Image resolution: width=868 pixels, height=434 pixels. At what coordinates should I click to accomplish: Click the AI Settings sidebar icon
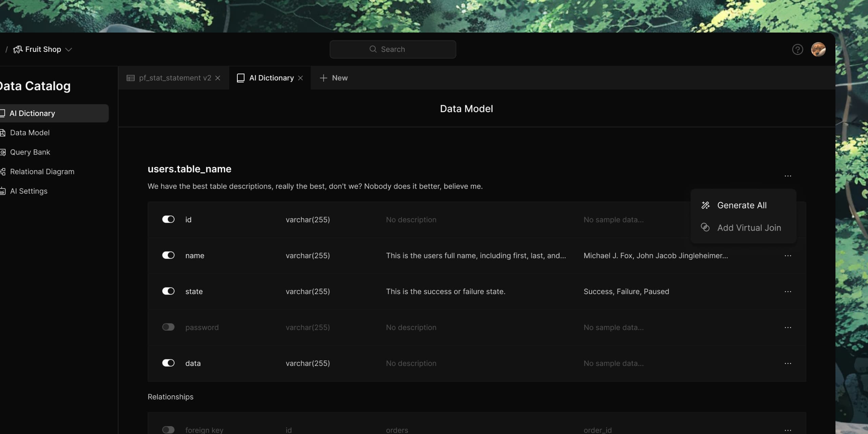click(3, 191)
